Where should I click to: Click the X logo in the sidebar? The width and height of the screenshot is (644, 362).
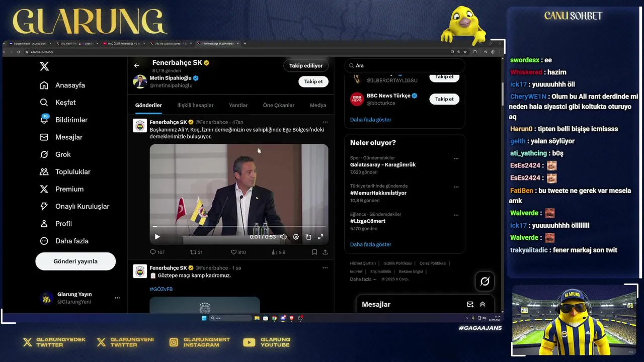(44, 66)
